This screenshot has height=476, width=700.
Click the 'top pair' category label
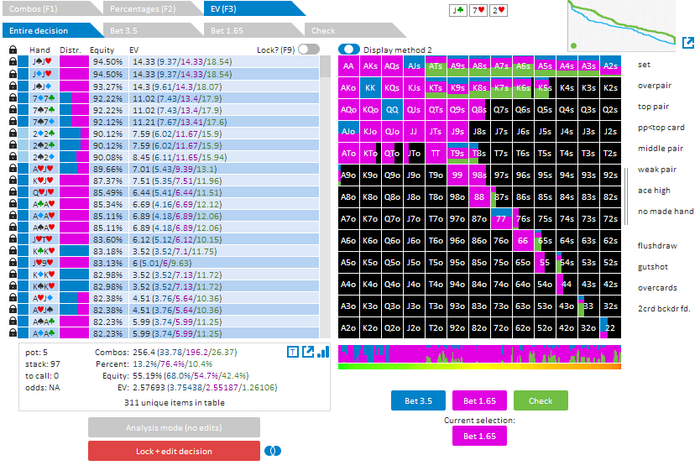coord(653,106)
